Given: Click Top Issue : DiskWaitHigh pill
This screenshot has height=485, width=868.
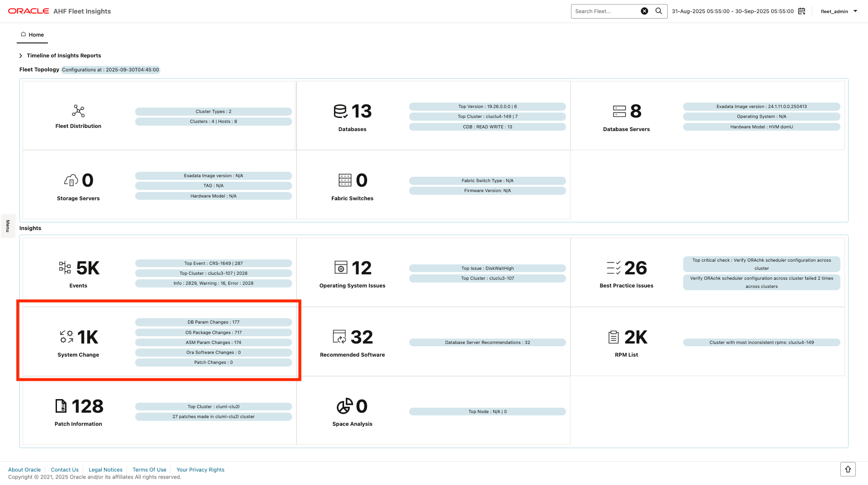Looking at the screenshot, I should coord(487,268).
